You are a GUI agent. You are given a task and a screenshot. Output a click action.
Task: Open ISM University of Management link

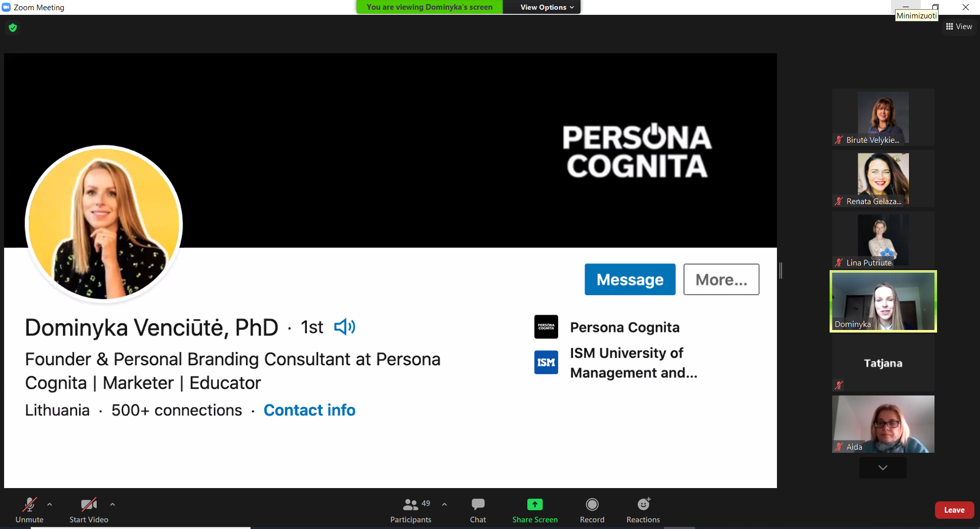[x=634, y=363]
